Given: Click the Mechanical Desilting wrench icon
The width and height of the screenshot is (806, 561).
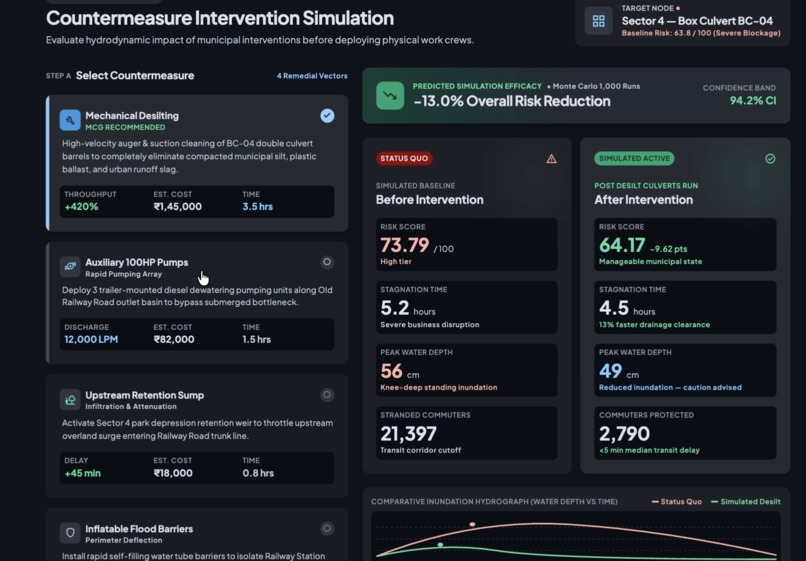Looking at the screenshot, I should click(70, 120).
